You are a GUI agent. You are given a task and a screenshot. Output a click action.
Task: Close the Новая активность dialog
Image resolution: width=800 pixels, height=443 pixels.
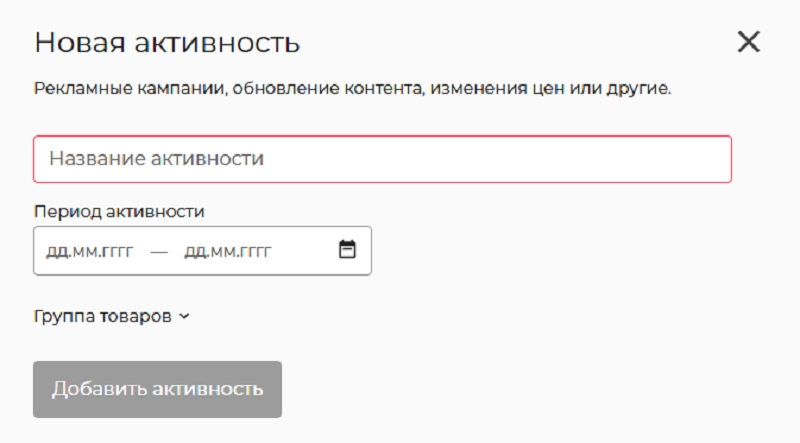click(748, 42)
